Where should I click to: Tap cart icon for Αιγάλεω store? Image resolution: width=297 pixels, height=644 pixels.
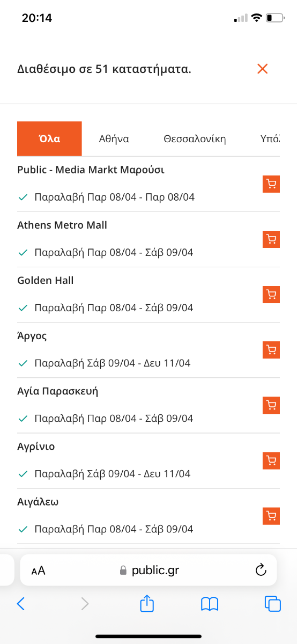click(271, 516)
